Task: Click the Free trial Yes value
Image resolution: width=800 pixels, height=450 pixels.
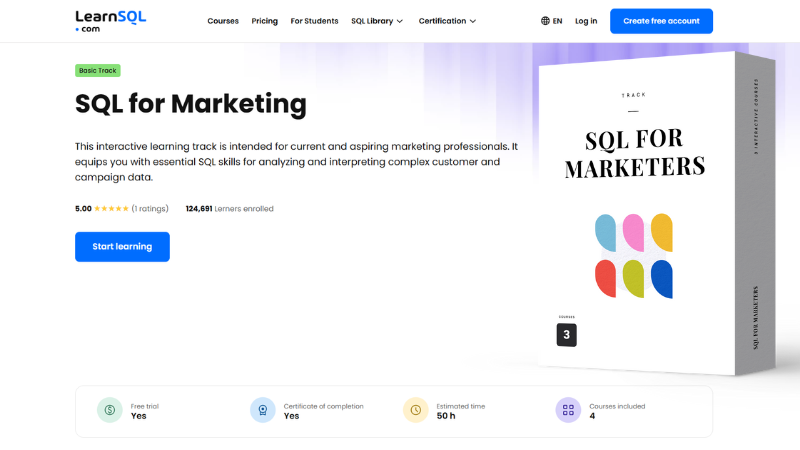Action: 138,416
